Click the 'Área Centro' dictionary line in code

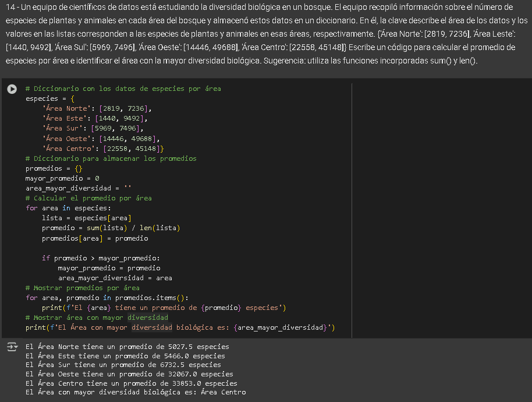coord(103,149)
